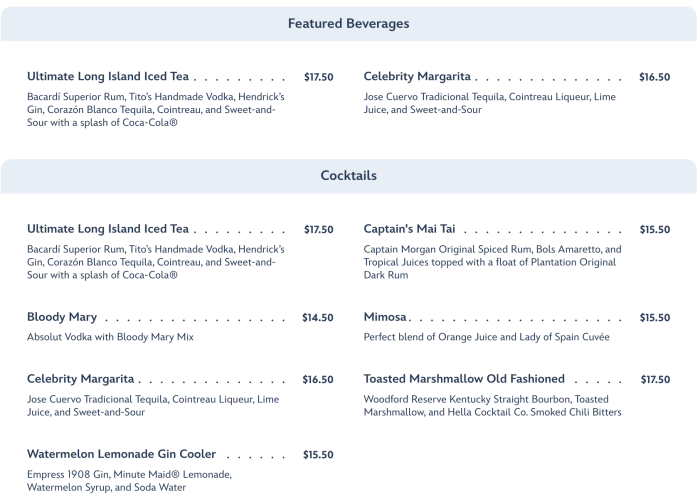Open Celebrity Margarita in the Cocktails section
Screen dimensions: 700x499
[80, 379]
